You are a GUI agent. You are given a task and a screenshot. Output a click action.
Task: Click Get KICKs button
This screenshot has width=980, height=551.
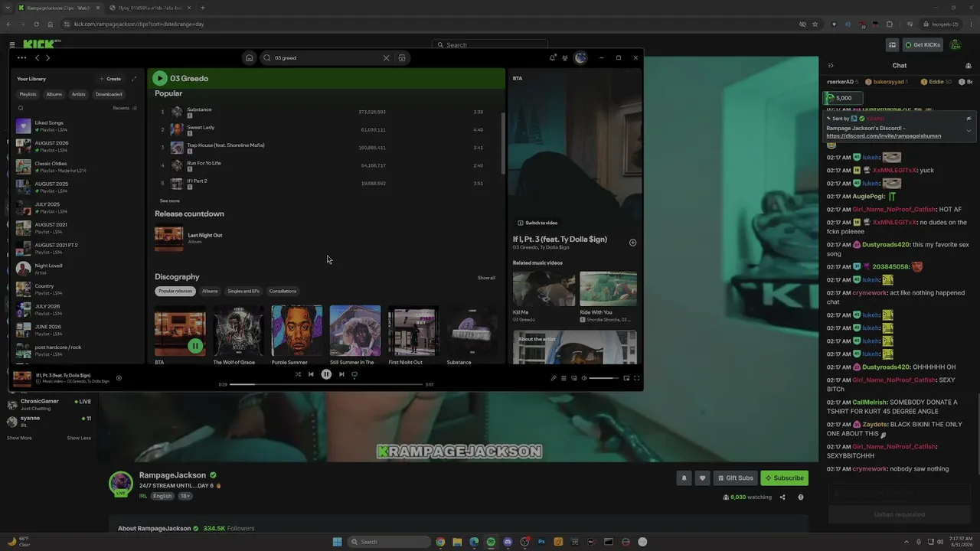point(923,45)
